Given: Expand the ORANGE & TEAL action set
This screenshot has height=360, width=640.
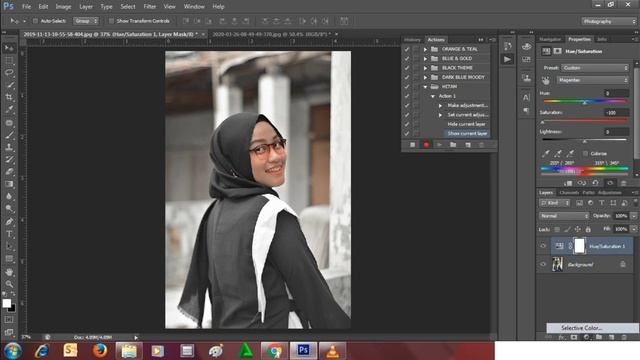Looking at the screenshot, I should [x=425, y=49].
